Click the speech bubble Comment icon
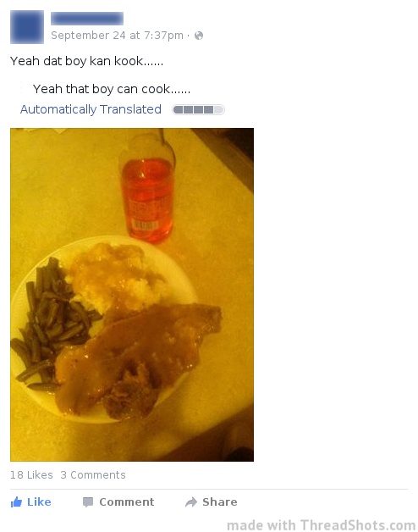The width and height of the screenshot is (418, 532). [x=88, y=502]
